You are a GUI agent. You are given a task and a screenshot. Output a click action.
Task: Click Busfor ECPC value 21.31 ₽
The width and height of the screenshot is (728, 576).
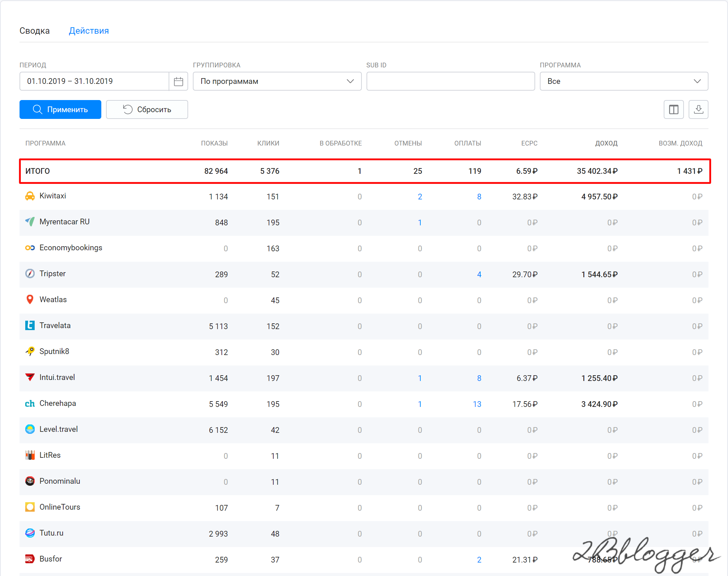pos(525,560)
